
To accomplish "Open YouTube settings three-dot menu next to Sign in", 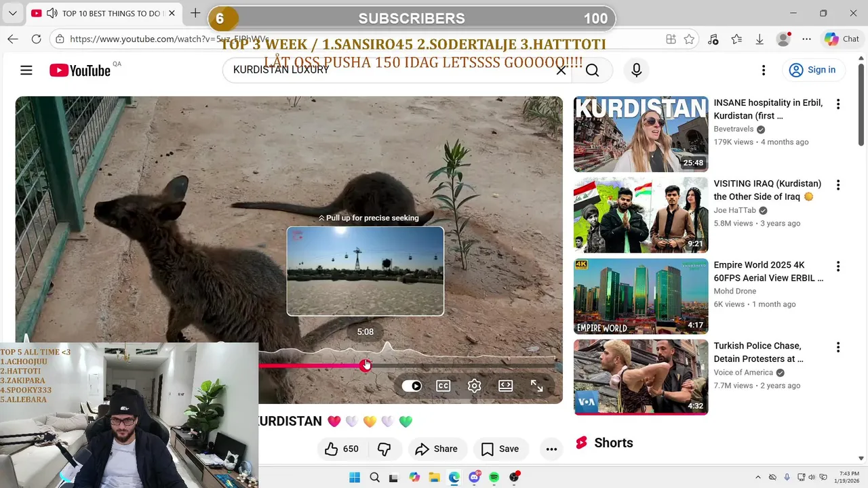I will coord(764,70).
